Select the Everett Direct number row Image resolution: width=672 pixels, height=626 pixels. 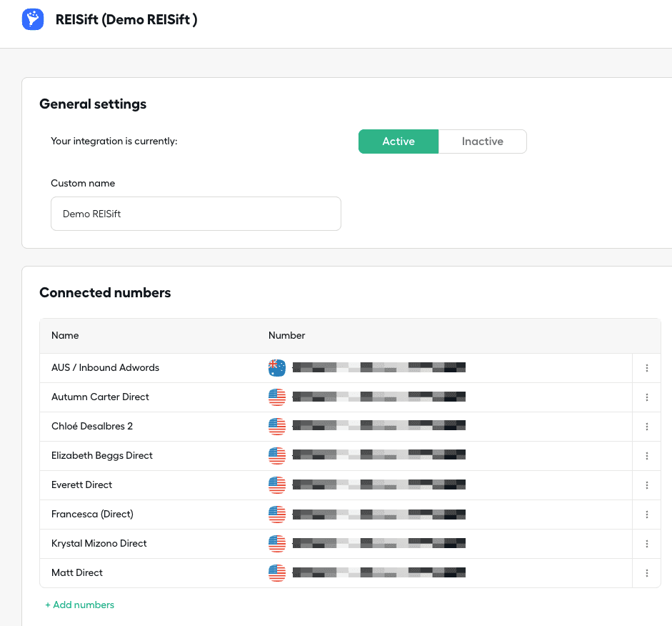[x=378, y=485]
